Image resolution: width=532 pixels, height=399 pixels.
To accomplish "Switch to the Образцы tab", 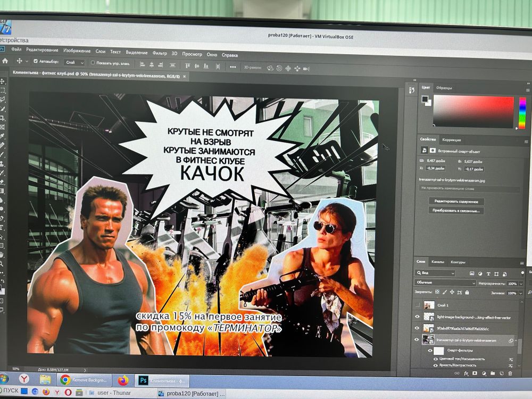I will click(x=444, y=88).
